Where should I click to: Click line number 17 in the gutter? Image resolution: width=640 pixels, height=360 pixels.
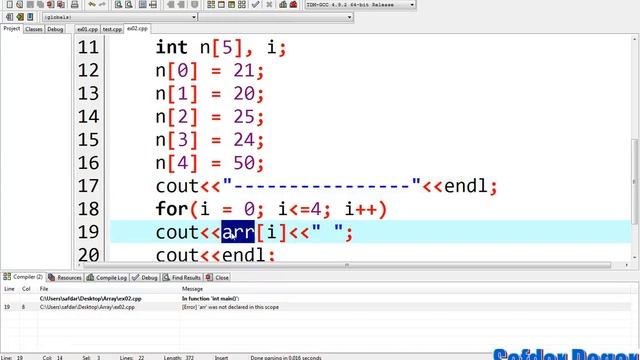click(x=88, y=186)
